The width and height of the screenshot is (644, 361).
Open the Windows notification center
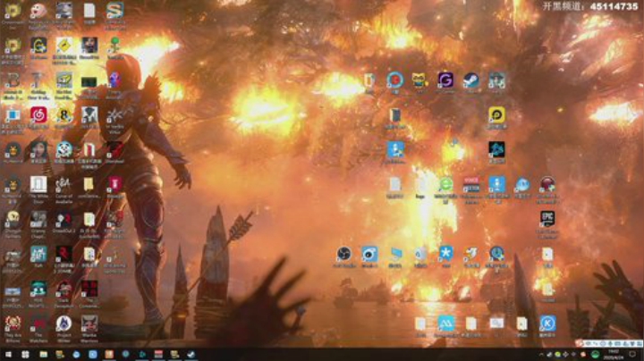(632, 355)
